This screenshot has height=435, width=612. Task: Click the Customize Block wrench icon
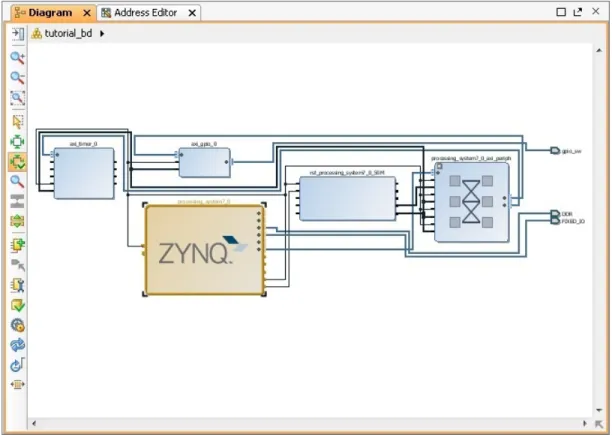point(18,285)
